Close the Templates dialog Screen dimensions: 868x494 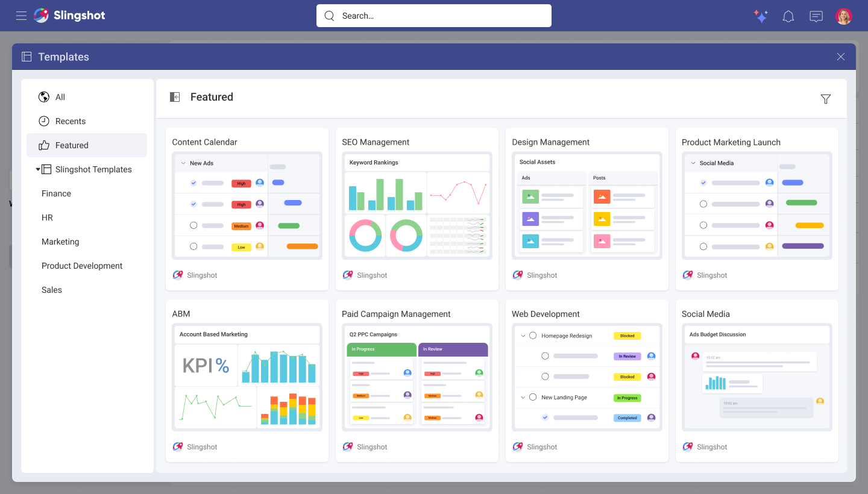tap(841, 57)
